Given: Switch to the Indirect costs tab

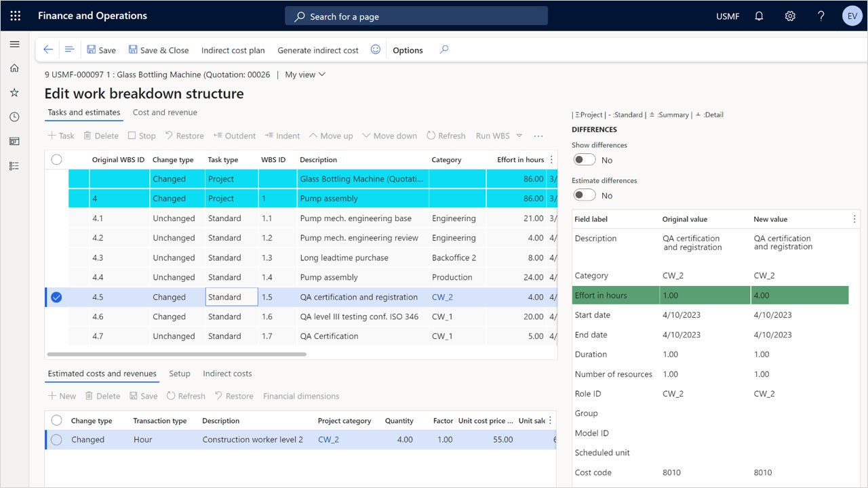Looking at the screenshot, I should pyautogui.click(x=227, y=373).
